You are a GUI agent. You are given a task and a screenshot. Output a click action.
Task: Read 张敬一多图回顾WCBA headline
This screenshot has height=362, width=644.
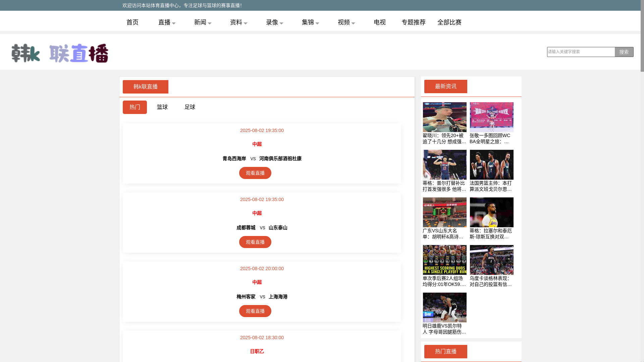point(491,138)
